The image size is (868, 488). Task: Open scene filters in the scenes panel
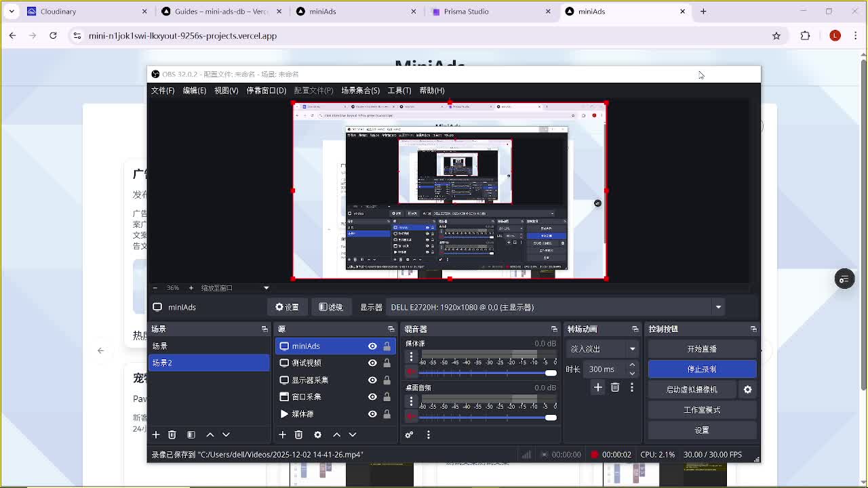tap(191, 434)
